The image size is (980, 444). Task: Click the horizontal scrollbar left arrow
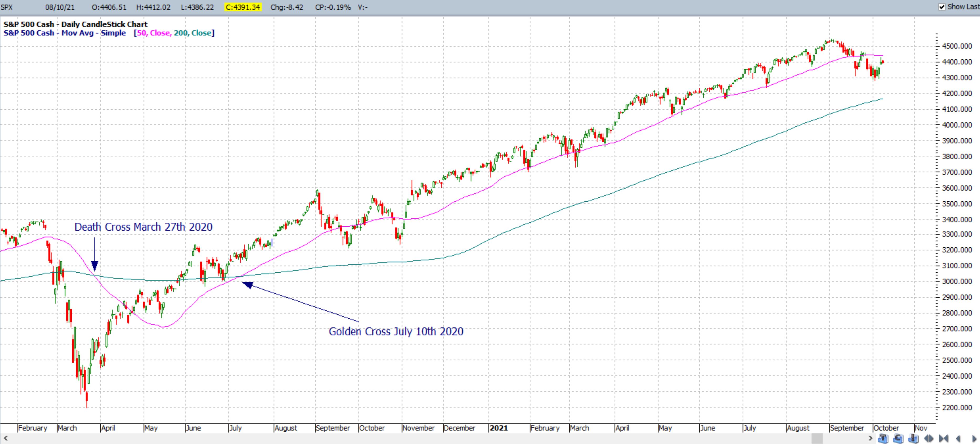coord(5,439)
